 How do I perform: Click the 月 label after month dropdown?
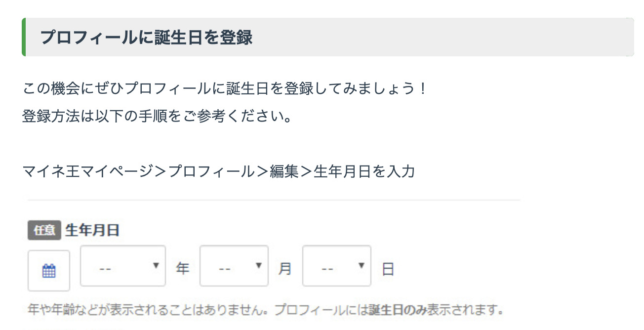click(285, 269)
